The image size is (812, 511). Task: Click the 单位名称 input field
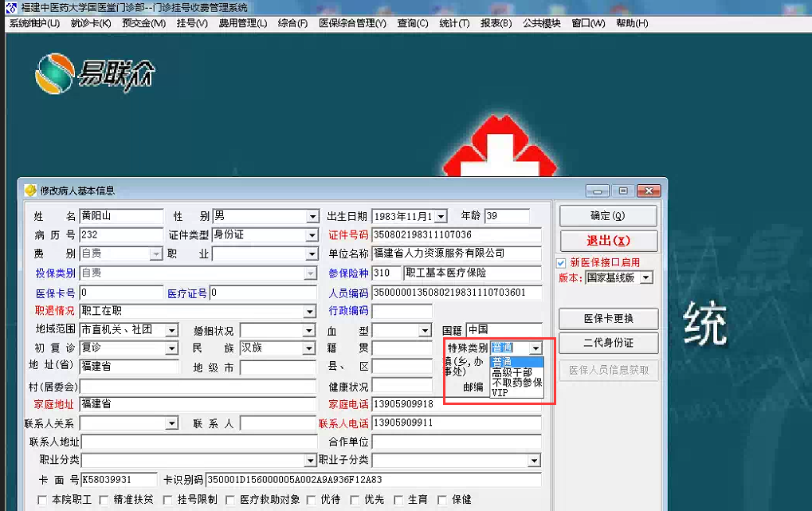[x=457, y=254]
